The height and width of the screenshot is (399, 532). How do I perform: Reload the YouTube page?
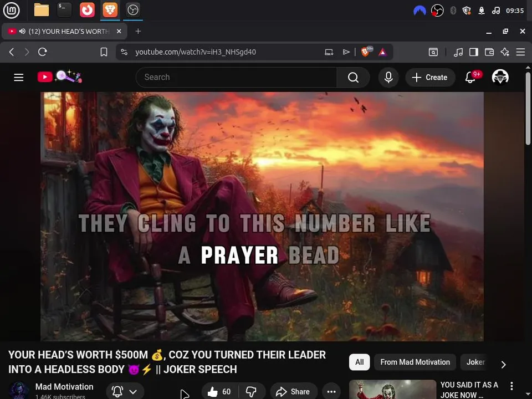click(x=43, y=52)
